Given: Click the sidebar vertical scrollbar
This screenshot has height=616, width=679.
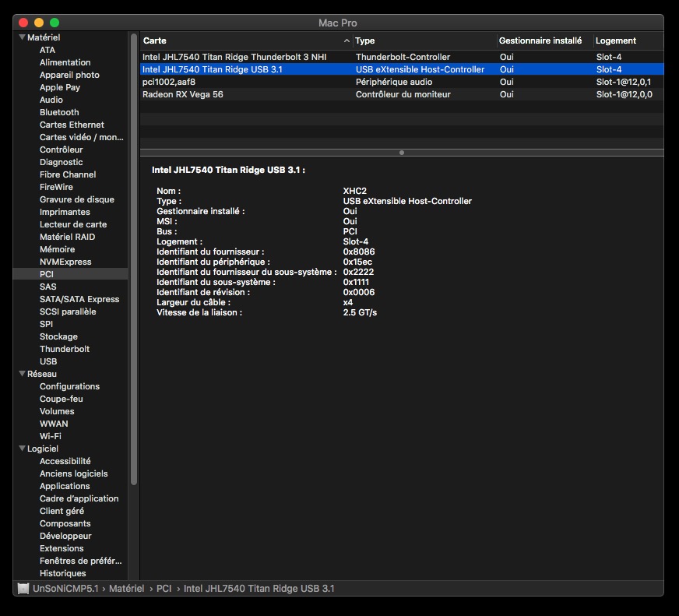Looking at the screenshot, I should click(134, 259).
